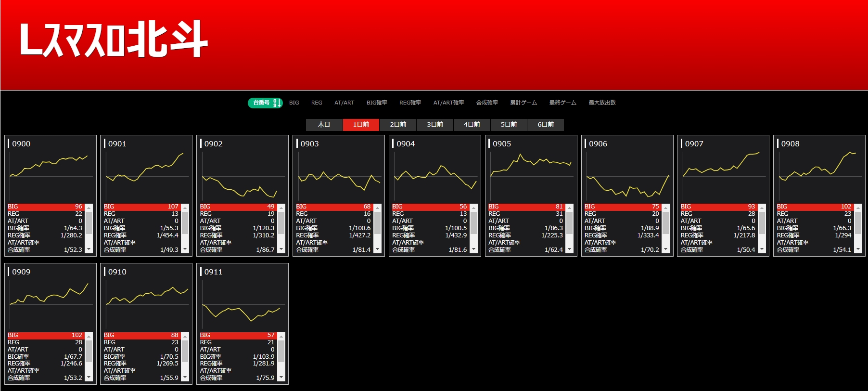868x391 pixels.
Task: Click scroll-down arrow in machine 0911 data
Action: pyautogui.click(x=281, y=378)
